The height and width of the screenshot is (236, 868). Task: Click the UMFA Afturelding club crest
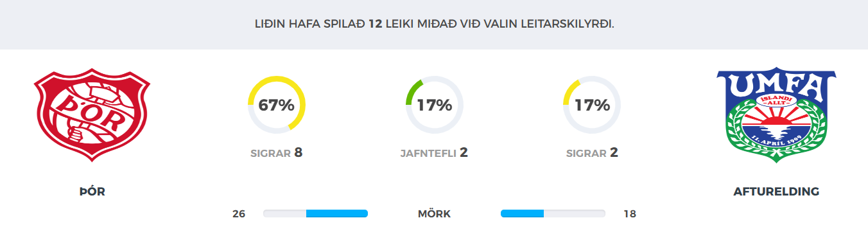[776, 114]
